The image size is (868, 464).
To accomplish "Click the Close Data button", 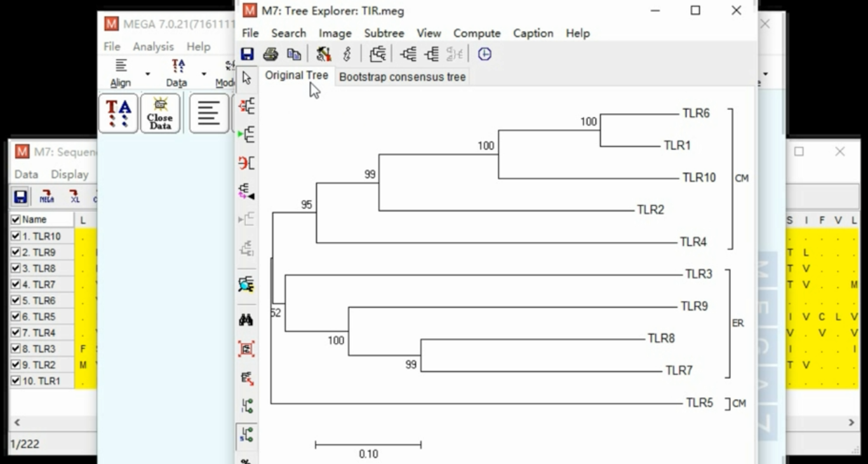I will 160,114.
